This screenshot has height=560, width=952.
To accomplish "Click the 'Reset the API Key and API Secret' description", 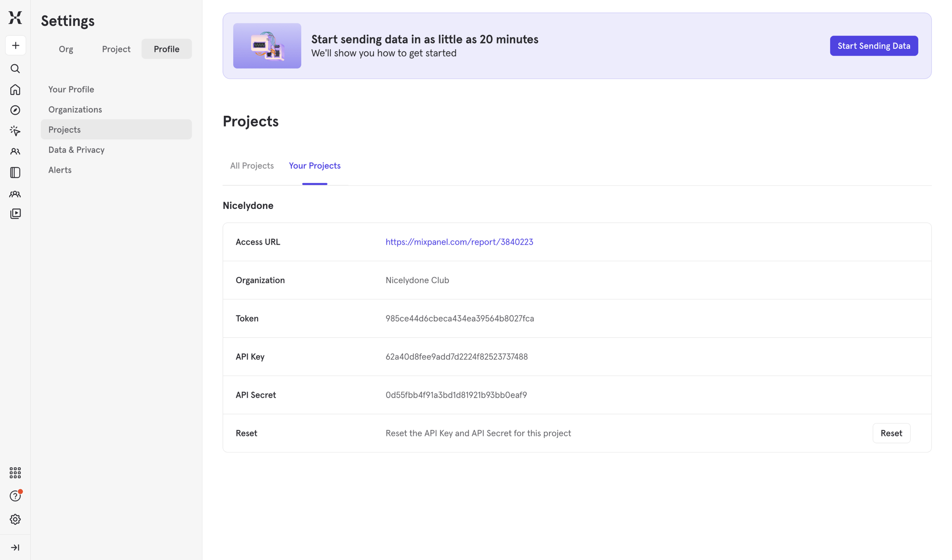I will pos(478,433).
